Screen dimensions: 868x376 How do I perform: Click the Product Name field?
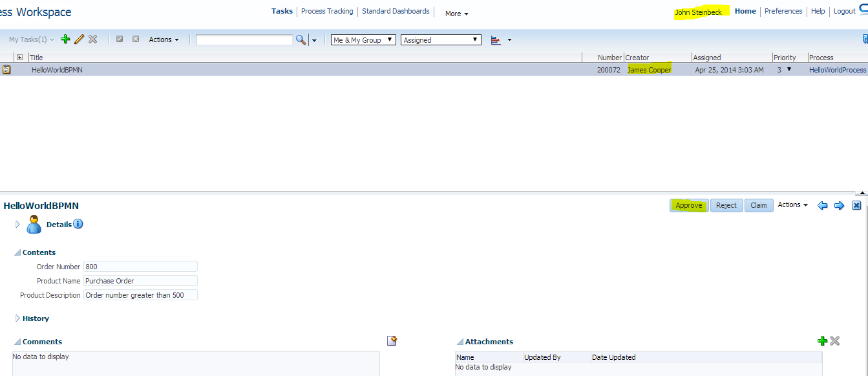coord(140,281)
